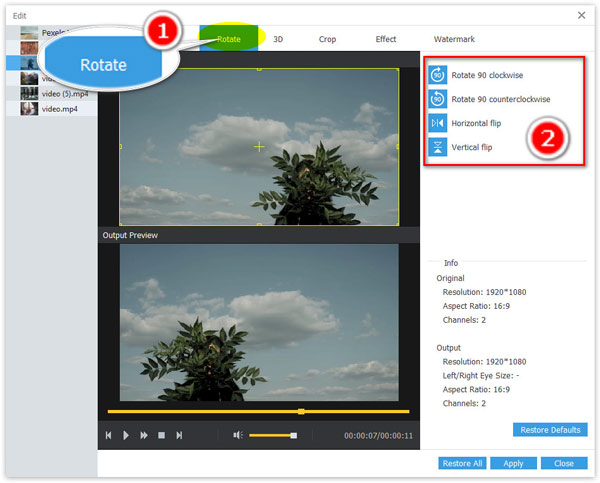Open the Watermark tab
The height and width of the screenshot is (483, 600).
[x=453, y=39]
